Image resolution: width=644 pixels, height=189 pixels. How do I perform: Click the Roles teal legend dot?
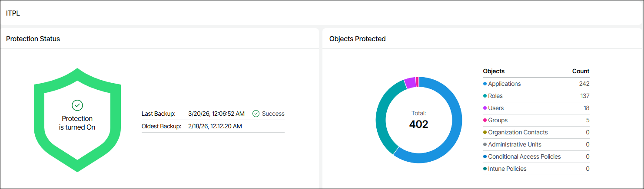(485, 96)
